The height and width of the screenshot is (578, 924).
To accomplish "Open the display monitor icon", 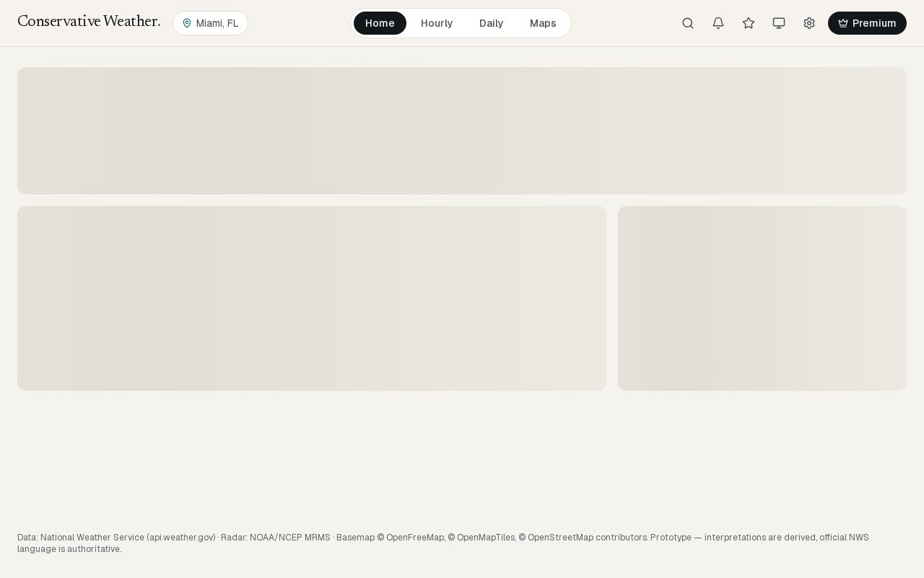I will click(x=779, y=23).
